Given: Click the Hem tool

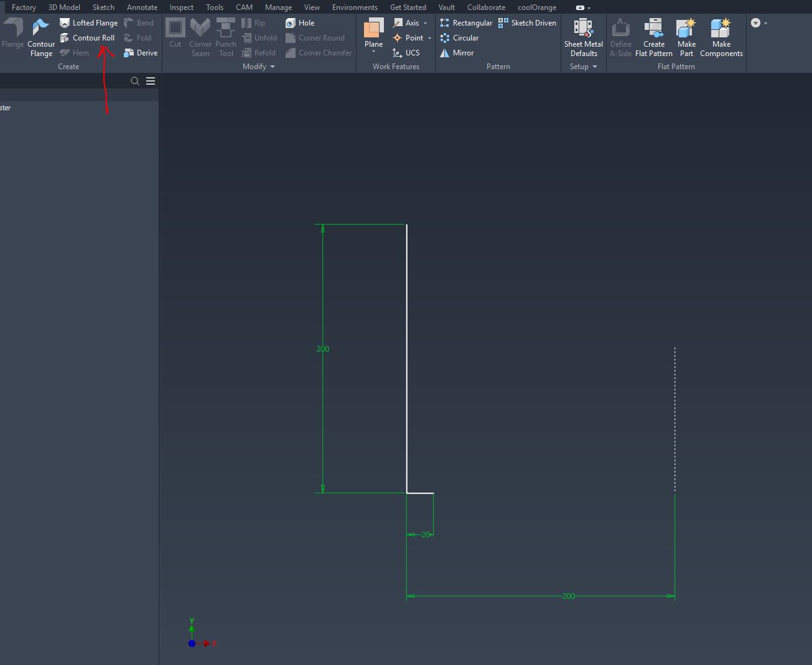Looking at the screenshot, I should point(74,53).
